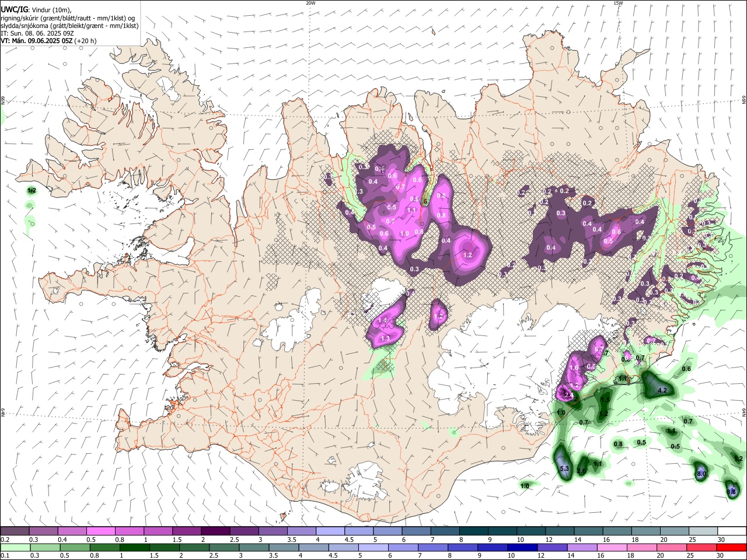Click the 1.4 snow value on the map

[x=383, y=321]
